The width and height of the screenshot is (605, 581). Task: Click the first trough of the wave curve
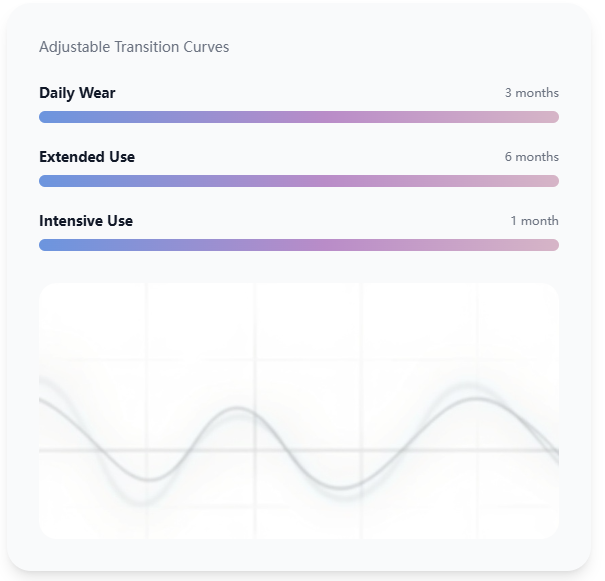[x=145, y=478]
